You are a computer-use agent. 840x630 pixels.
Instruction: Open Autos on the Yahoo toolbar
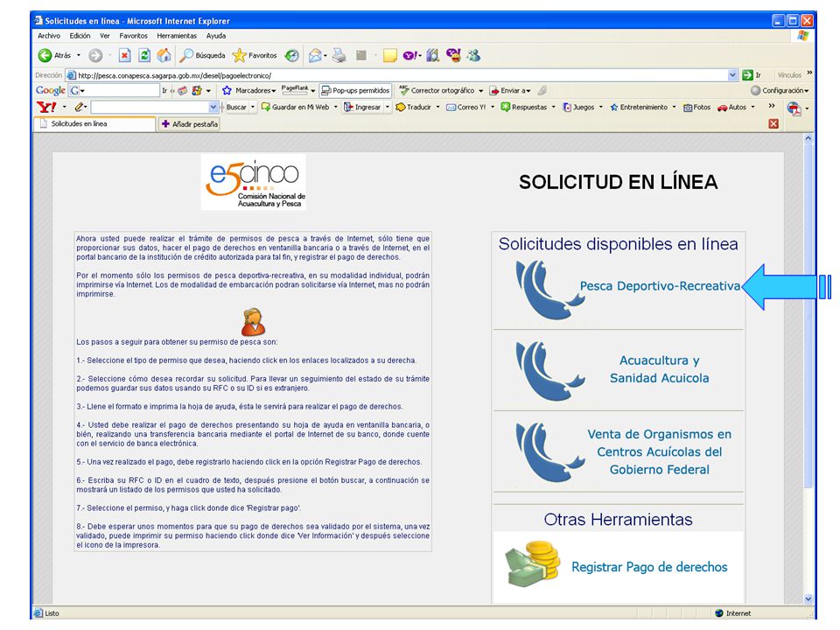732,107
